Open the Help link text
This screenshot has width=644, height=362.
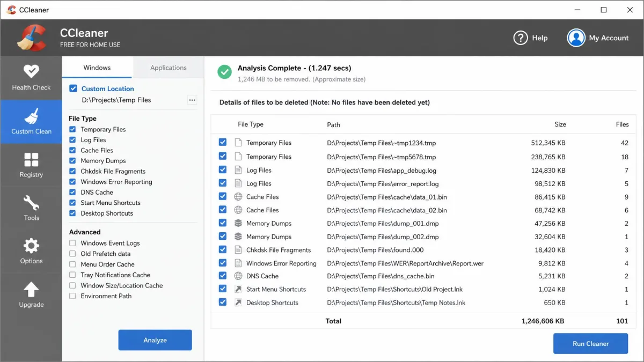(540, 38)
